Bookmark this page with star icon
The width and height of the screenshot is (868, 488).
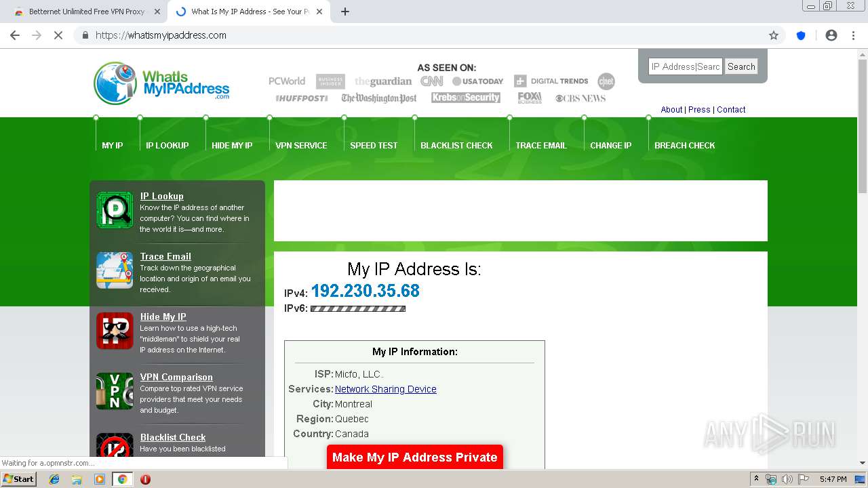click(x=774, y=35)
